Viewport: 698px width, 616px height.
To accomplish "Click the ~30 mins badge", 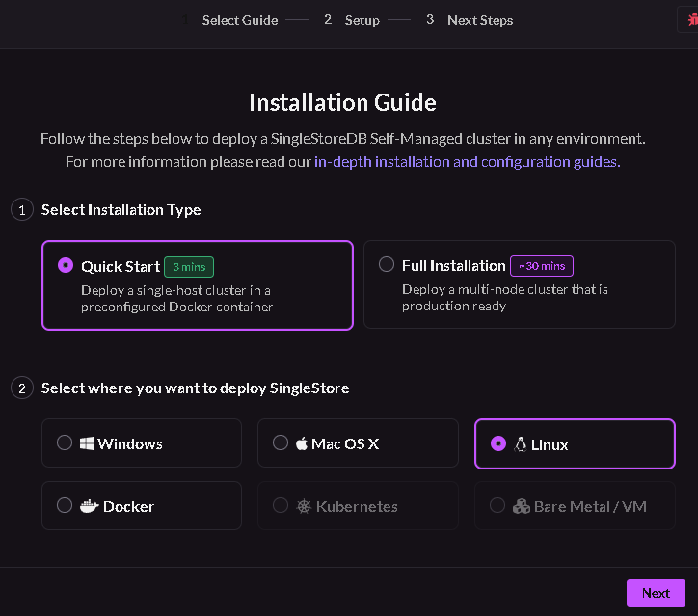I will (541, 266).
